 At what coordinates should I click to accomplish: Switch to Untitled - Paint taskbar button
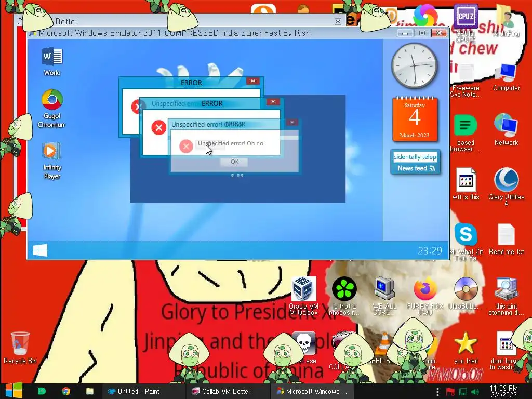tap(143, 391)
